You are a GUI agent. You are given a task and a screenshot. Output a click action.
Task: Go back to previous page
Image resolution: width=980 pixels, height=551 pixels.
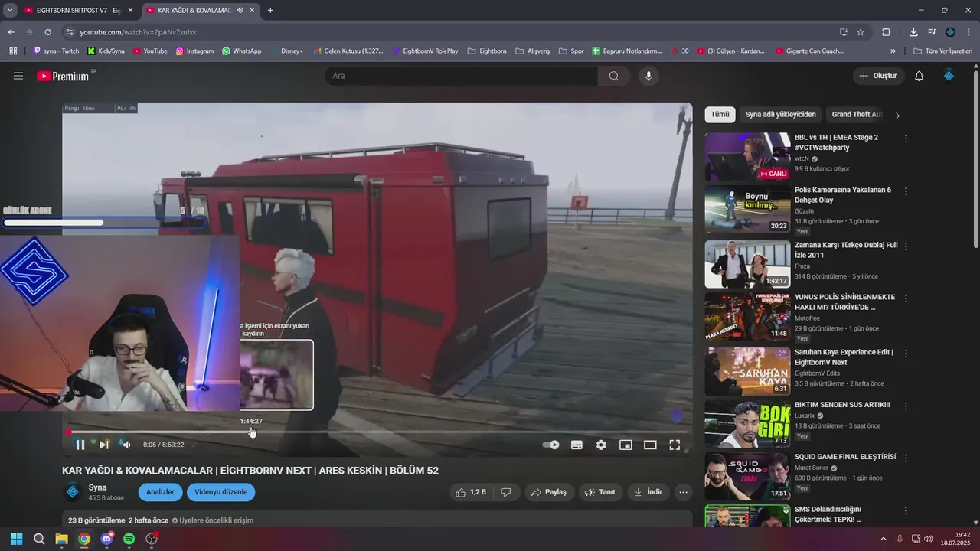tap(11, 32)
